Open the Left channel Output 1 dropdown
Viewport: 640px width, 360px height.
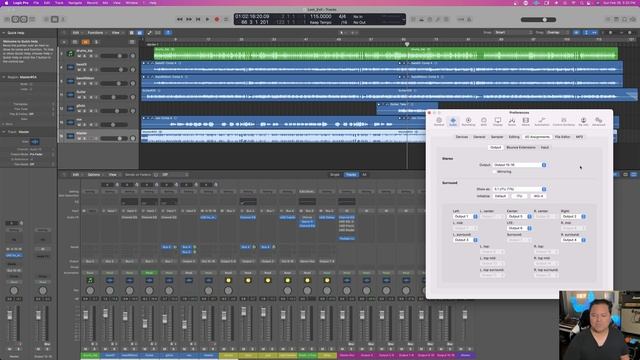465,216
